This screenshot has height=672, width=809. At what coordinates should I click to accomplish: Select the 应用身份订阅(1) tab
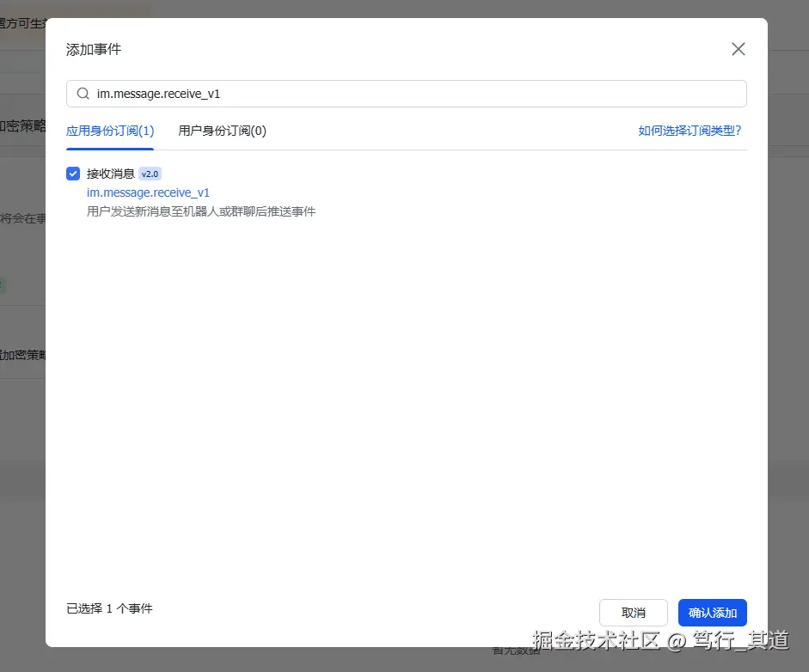(109, 131)
